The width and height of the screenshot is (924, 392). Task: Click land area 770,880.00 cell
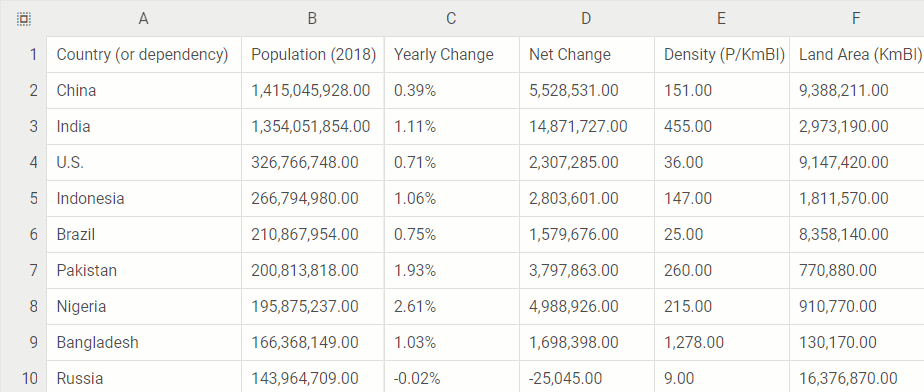(856, 271)
